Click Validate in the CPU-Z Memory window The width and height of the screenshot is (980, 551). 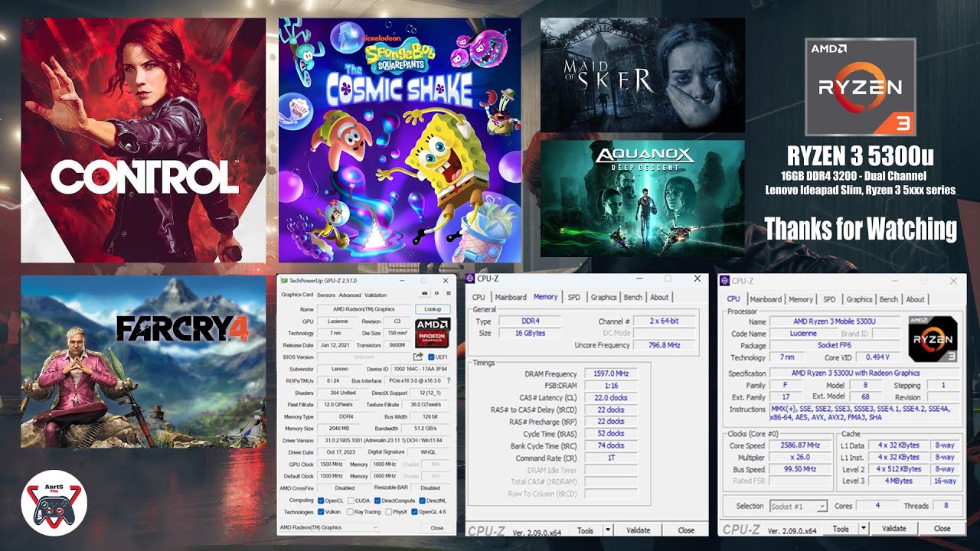click(x=638, y=530)
